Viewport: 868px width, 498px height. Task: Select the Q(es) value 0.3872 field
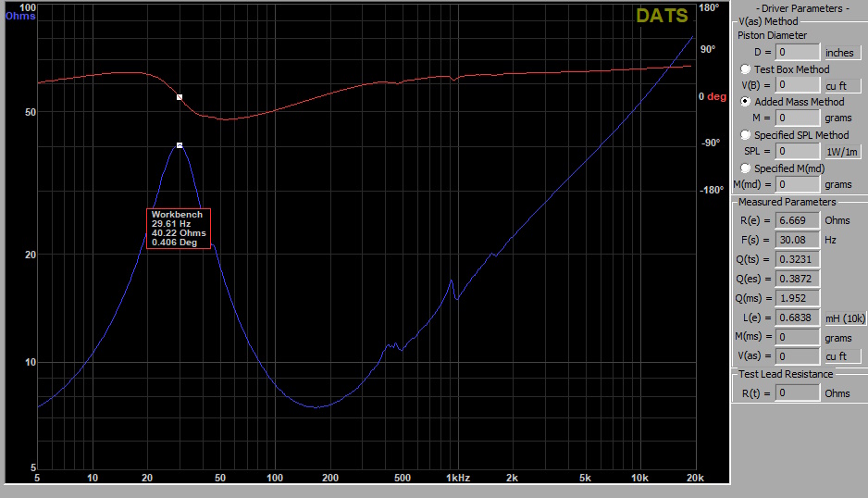coord(797,279)
